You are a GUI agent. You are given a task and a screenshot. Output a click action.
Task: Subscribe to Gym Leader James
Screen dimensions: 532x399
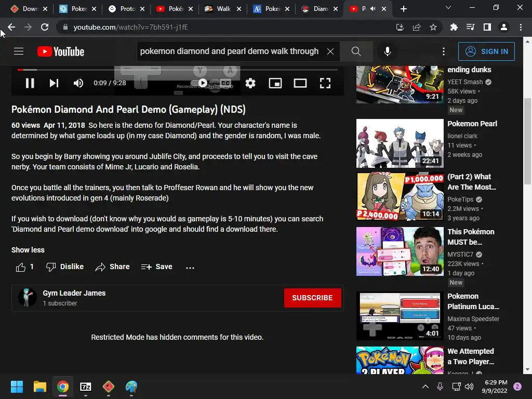point(312,298)
